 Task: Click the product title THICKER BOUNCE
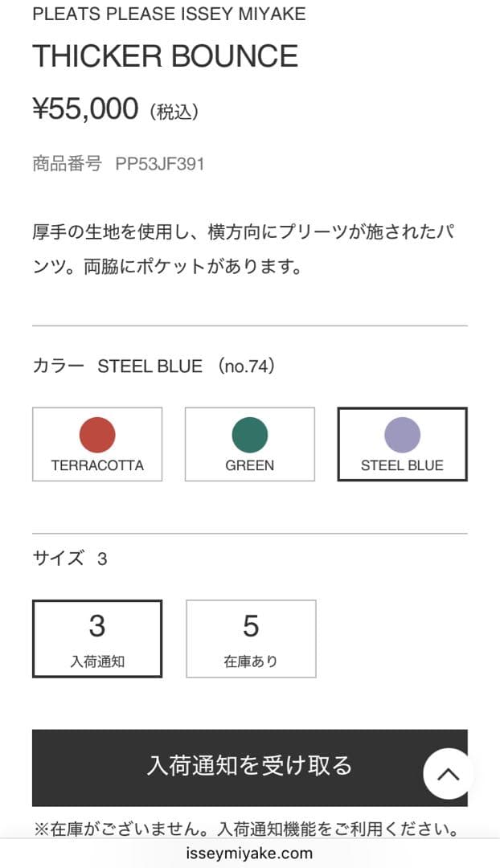pyautogui.click(x=165, y=55)
